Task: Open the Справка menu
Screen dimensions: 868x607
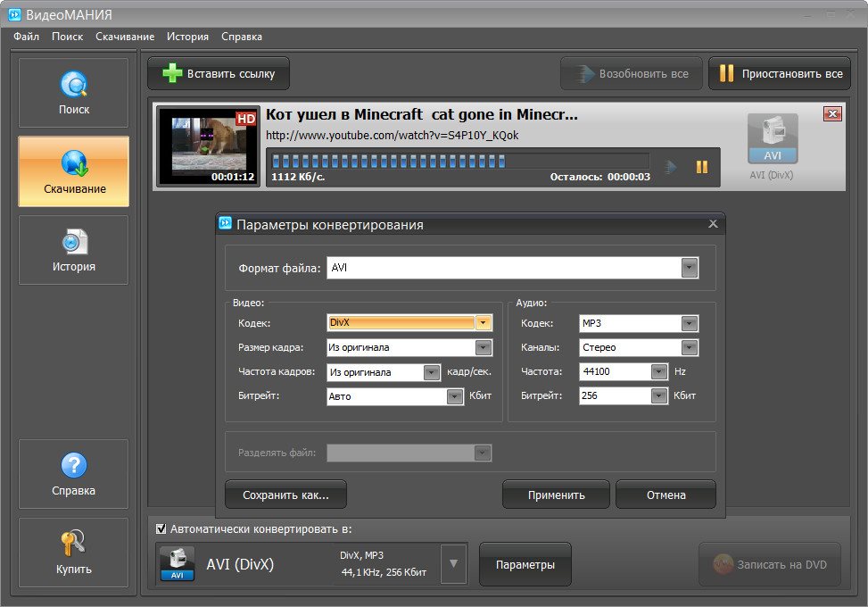Action: [x=242, y=37]
